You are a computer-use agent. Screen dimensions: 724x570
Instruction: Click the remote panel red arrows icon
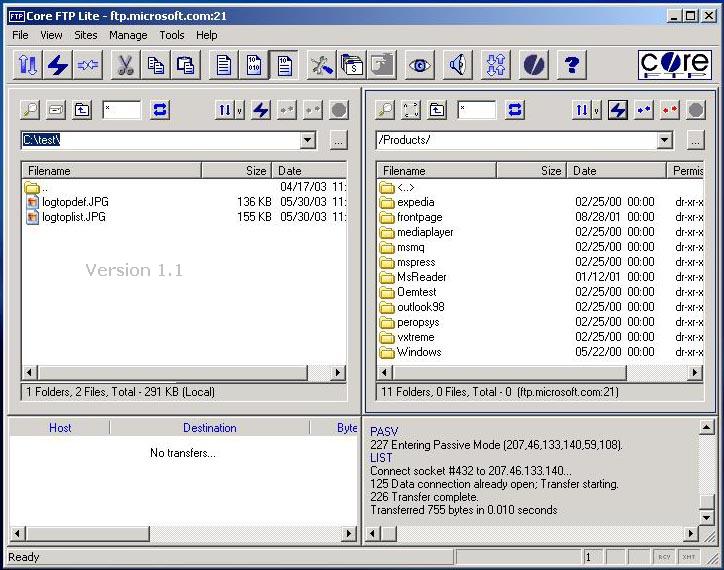[x=670, y=110]
